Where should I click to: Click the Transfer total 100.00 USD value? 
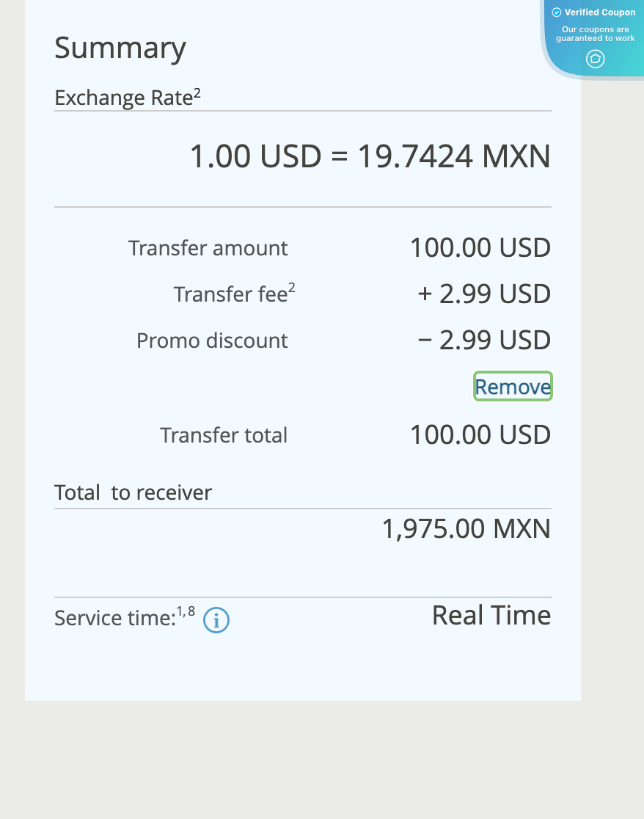(x=480, y=435)
